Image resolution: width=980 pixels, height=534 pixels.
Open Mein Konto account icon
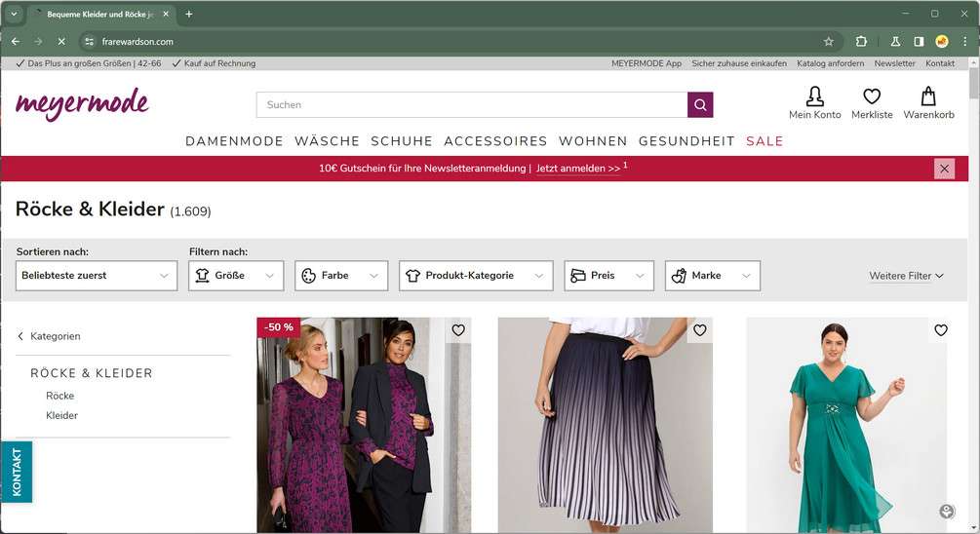(x=814, y=103)
